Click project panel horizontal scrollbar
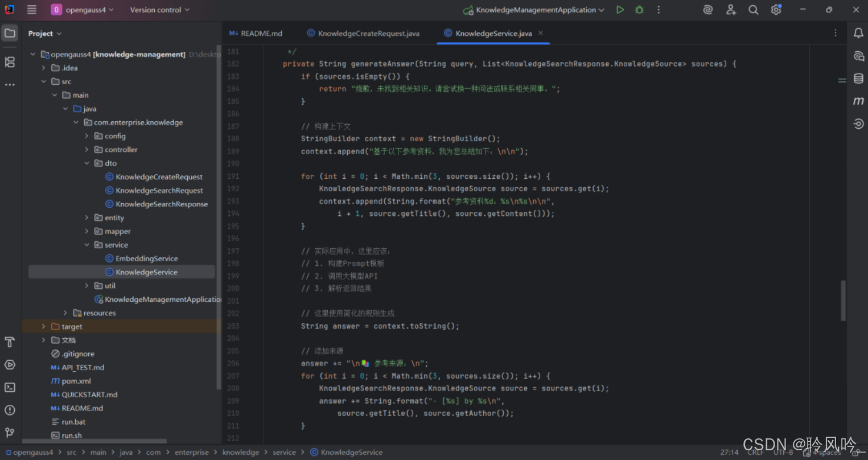The height and width of the screenshot is (460, 868). (x=94, y=441)
